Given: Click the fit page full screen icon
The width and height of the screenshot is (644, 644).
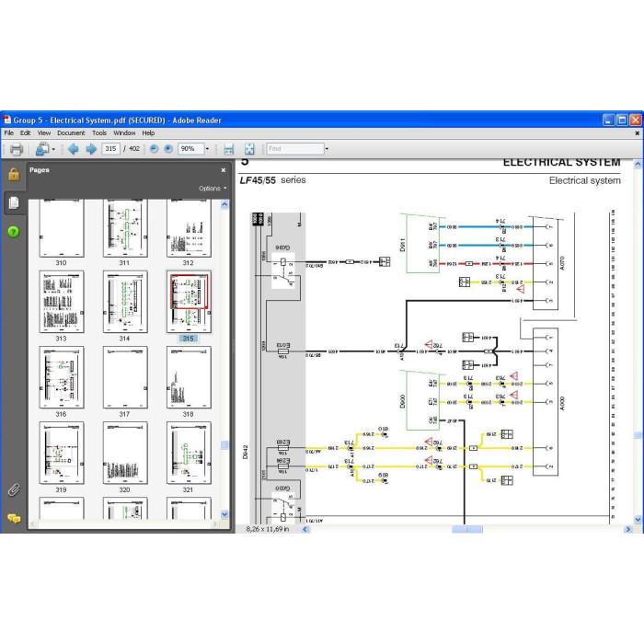Looking at the screenshot, I should click(x=249, y=149).
